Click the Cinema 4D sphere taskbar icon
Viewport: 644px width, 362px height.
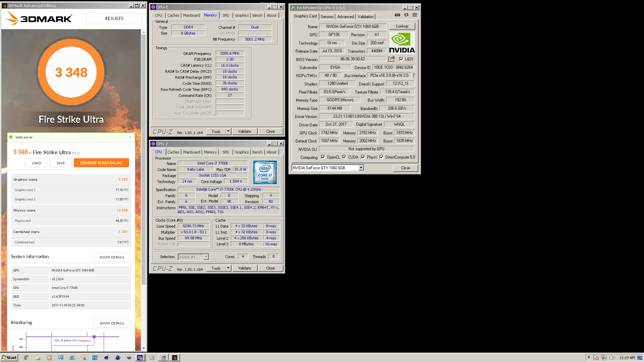106,358
